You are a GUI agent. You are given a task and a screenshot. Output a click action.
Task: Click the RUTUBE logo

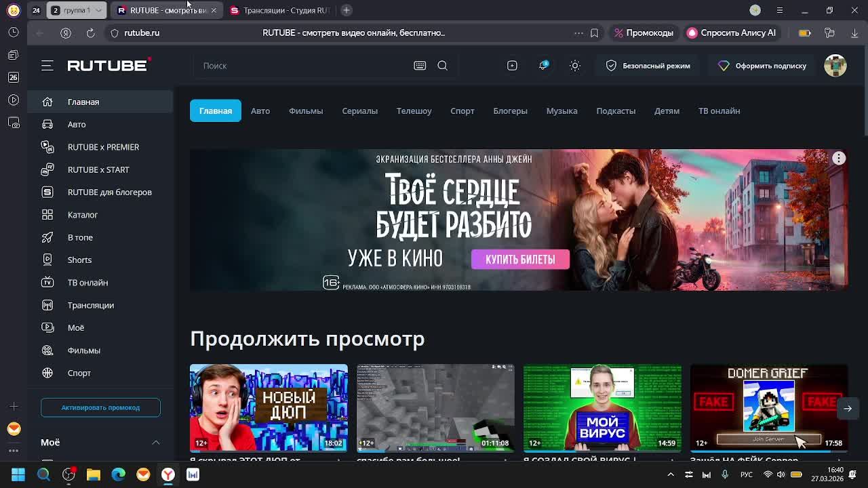[x=108, y=65]
